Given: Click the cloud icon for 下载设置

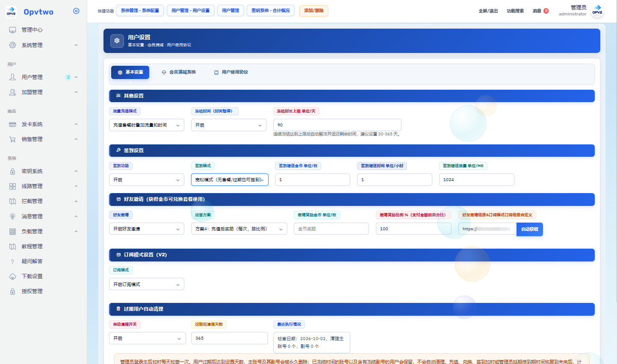Looking at the screenshot, I should pos(12,276).
